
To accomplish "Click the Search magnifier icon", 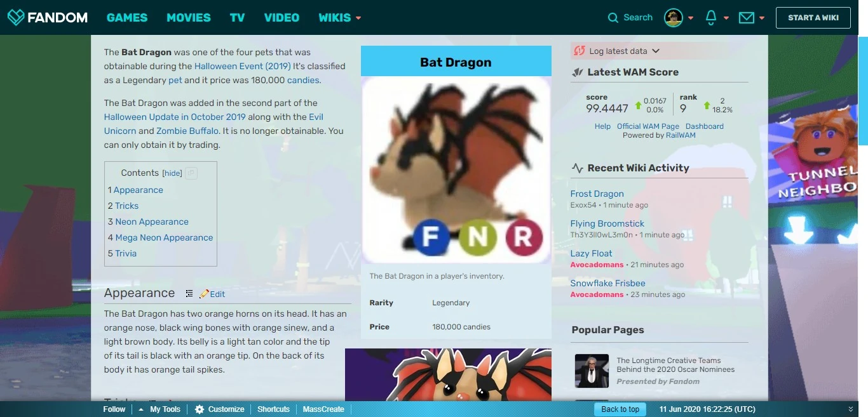I will (613, 18).
